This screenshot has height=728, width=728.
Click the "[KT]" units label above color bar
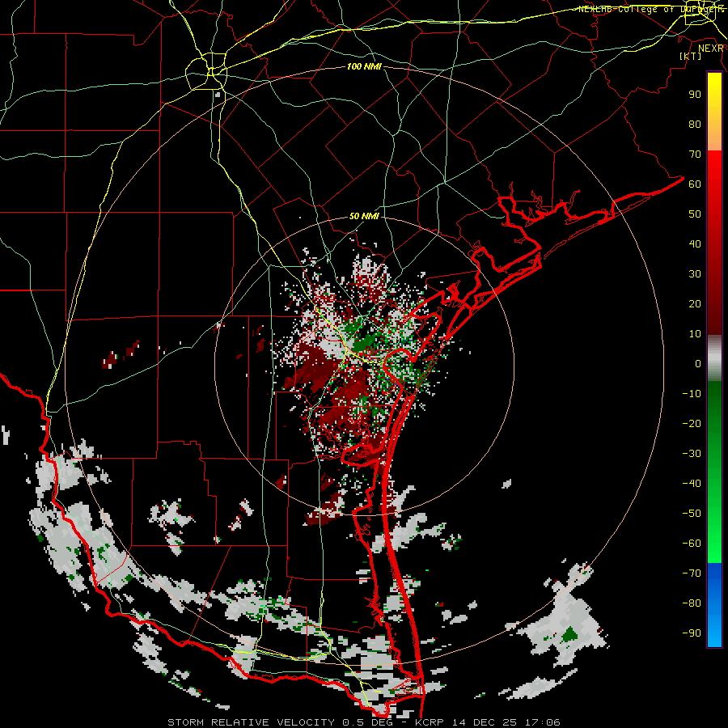pyautogui.click(x=691, y=56)
